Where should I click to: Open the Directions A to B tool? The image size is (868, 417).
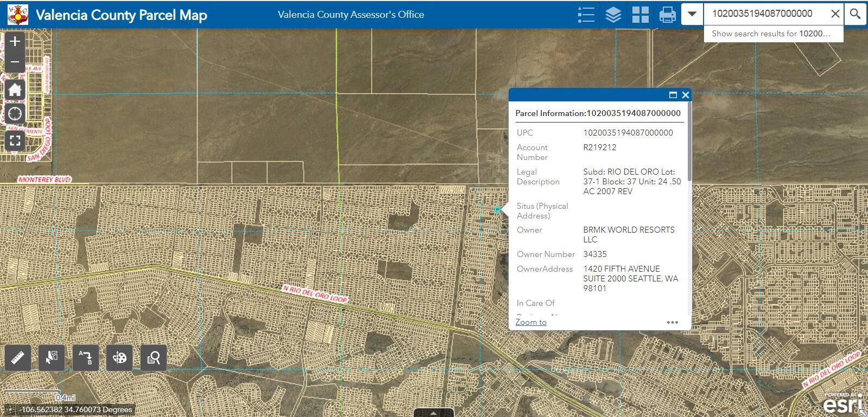[86, 358]
